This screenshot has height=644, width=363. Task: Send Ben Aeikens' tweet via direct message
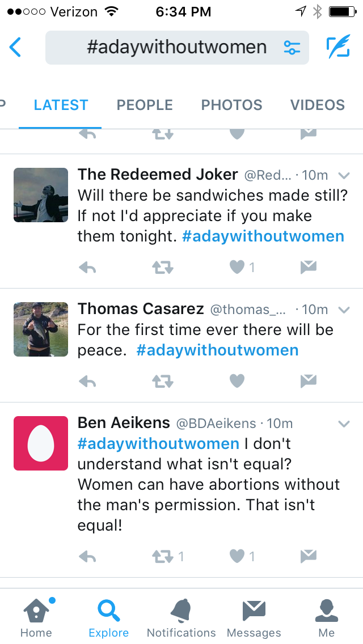click(308, 557)
